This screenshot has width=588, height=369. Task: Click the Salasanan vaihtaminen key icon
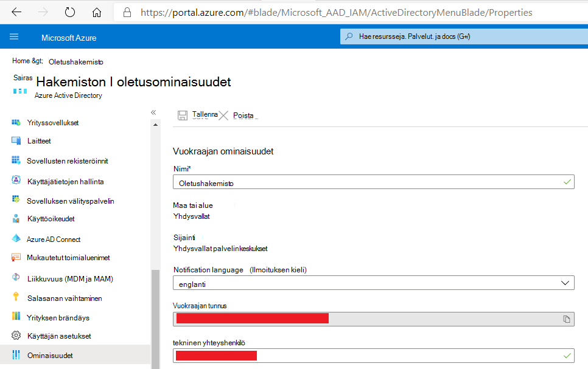[15, 296]
